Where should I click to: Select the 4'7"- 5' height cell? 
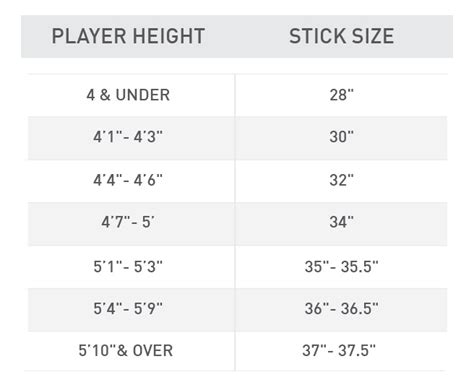128,222
